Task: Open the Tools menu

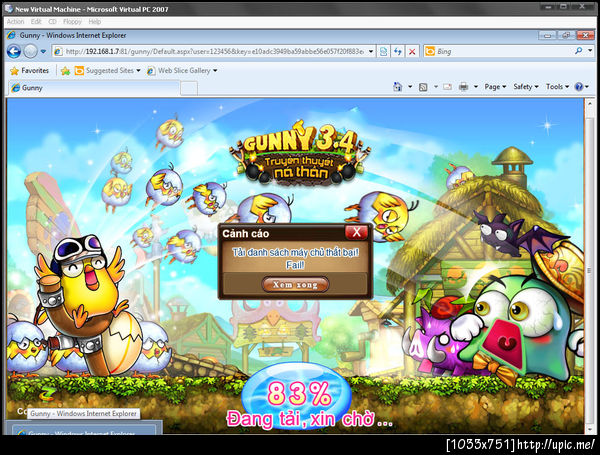Action: pyautogui.click(x=557, y=87)
